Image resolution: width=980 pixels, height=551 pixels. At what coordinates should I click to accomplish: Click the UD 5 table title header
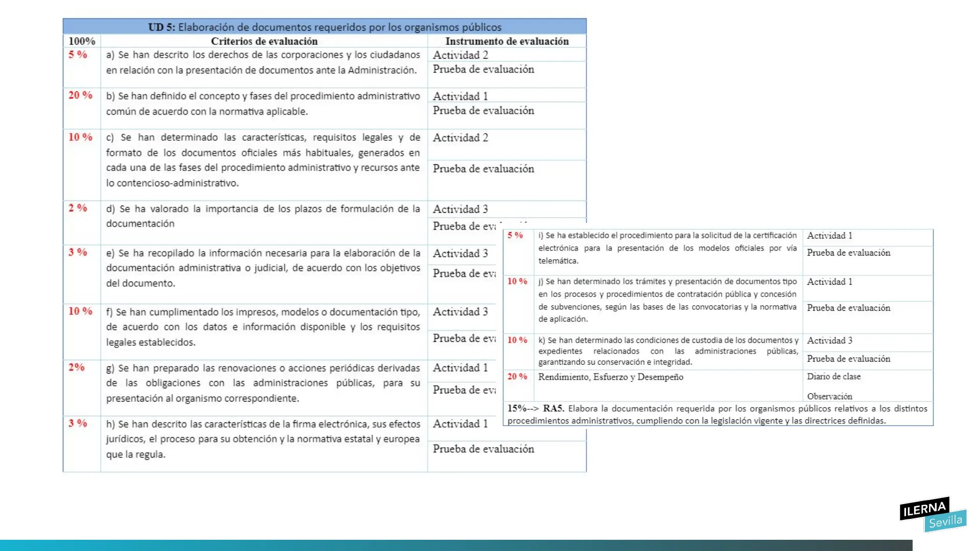pyautogui.click(x=325, y=27)
